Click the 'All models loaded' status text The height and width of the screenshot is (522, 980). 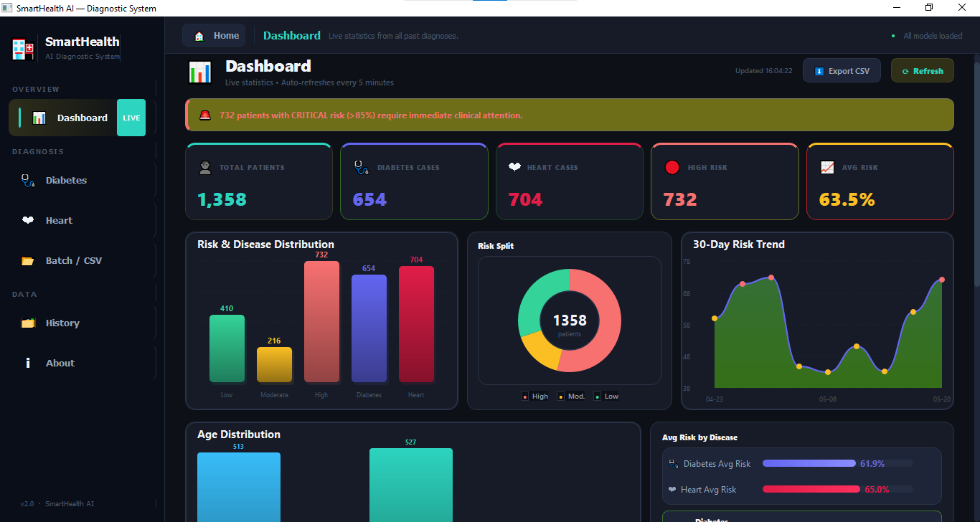coord(933,36)
